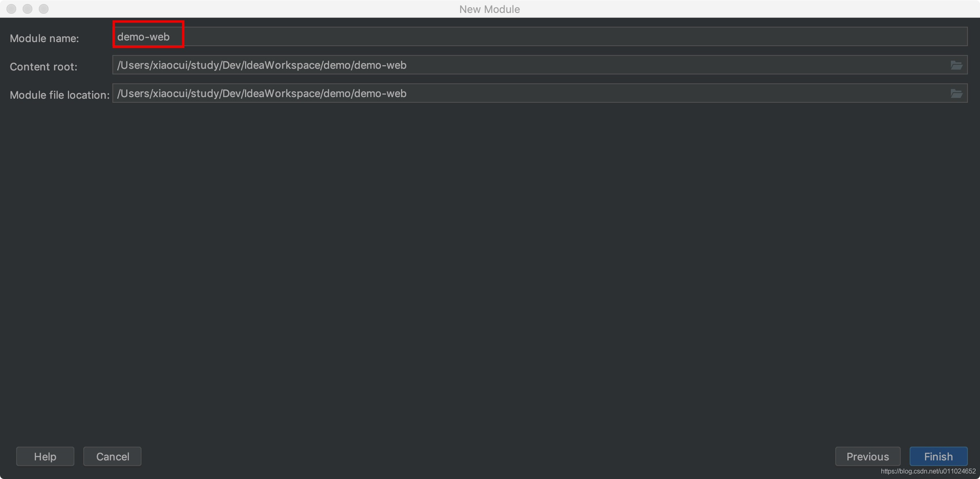The height and width of the screenshot is (479, 980).
Task: Click the Module file location path text
Action: (x=262, y=93)
